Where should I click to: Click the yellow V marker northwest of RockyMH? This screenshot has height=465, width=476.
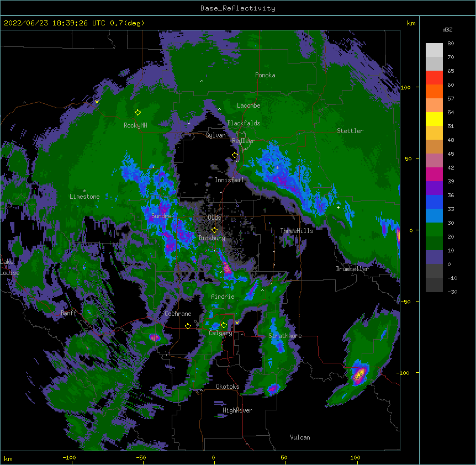pyautogui.click(x=97, y=102)
